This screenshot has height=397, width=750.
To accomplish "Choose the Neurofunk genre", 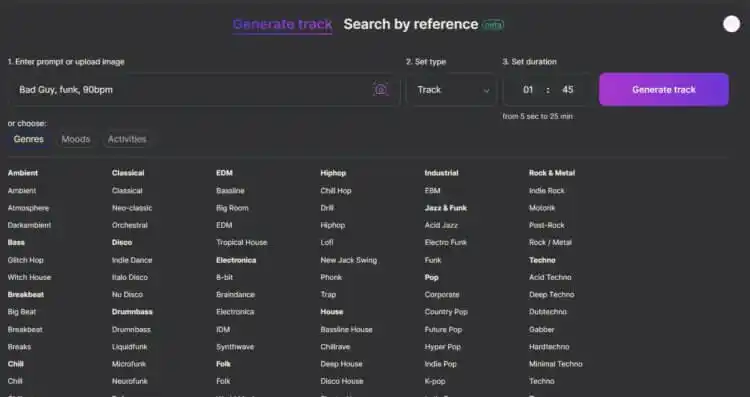I will click(130, 381).
